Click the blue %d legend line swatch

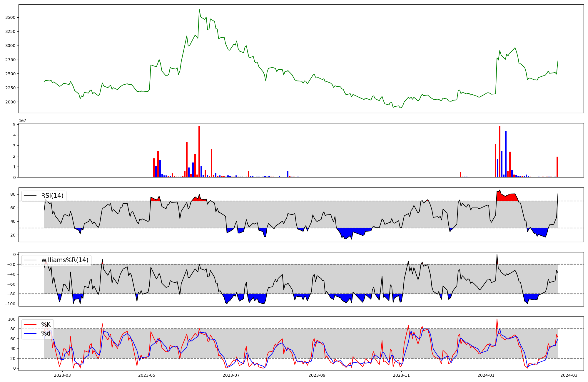(x=30, y=334)
